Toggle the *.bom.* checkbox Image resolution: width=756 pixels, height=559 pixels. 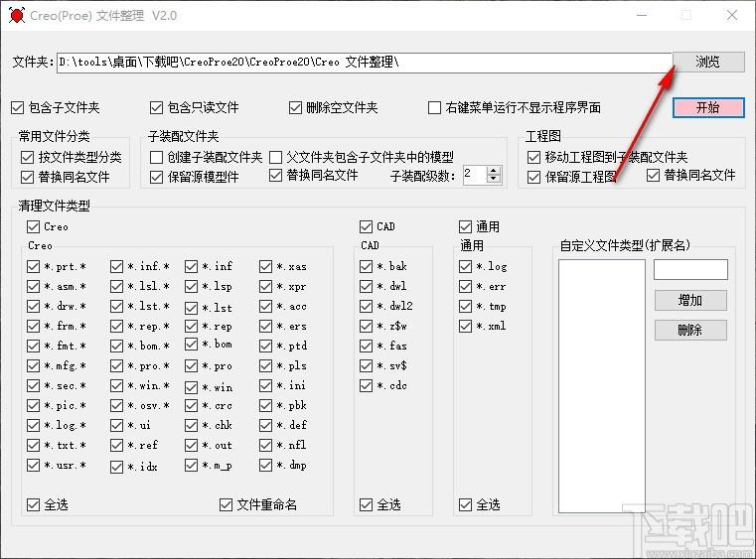pos(116,346)
